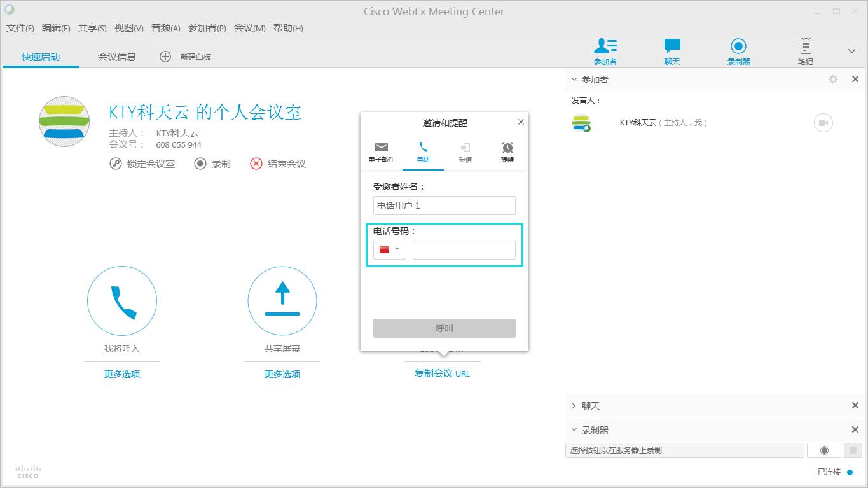
Task: Open 更多选项 under Share Screen
Action: coord(282,374)
